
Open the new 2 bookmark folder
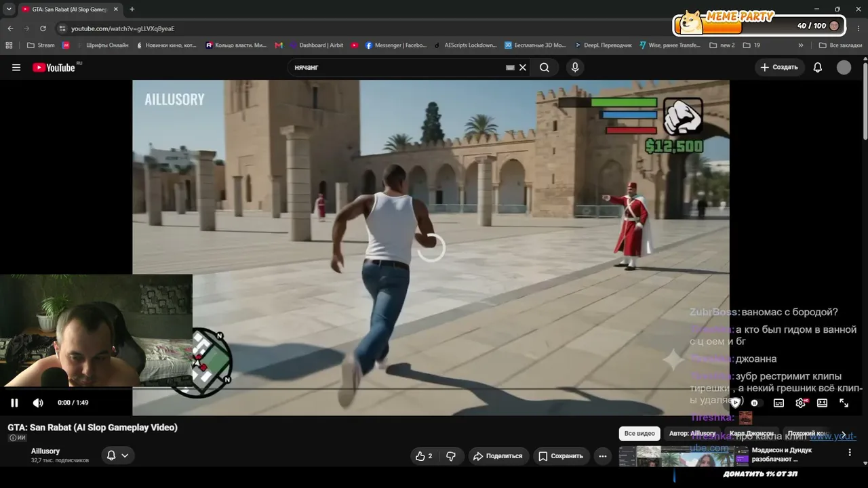722,45
